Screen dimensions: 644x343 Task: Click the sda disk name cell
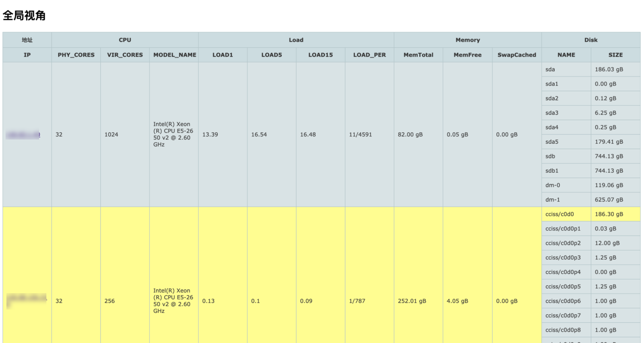(x=566, y=70)
